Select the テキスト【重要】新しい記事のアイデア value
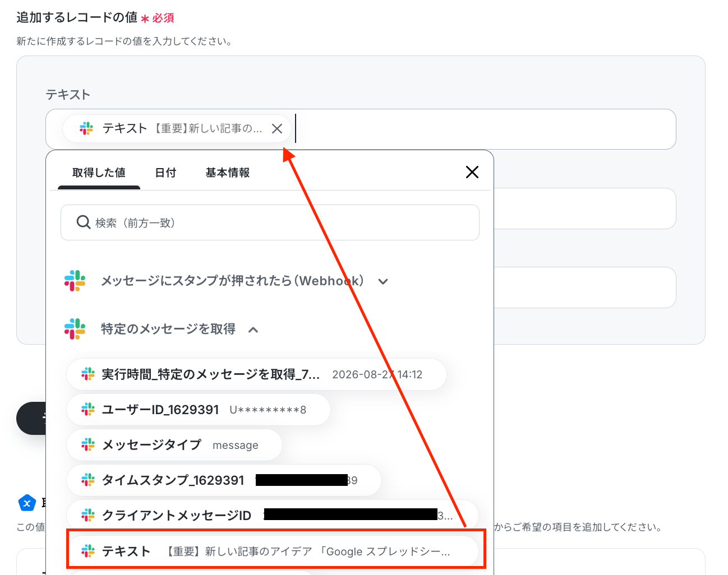 273,551
